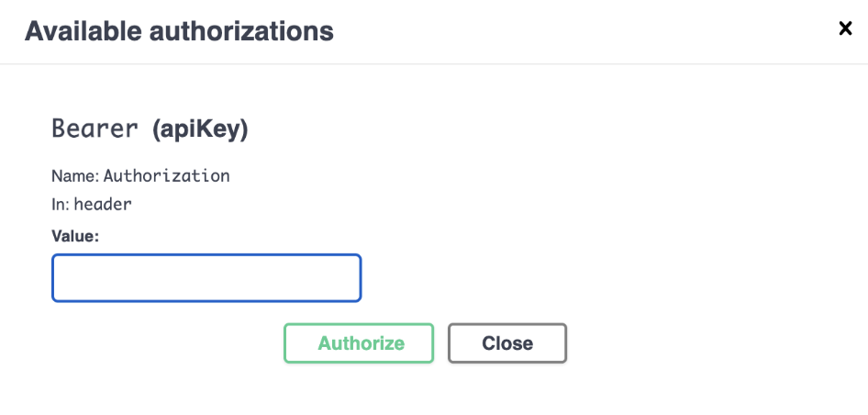Click the 'In:' label text
The width and height of the screenshot is (868, 415).
61,205
